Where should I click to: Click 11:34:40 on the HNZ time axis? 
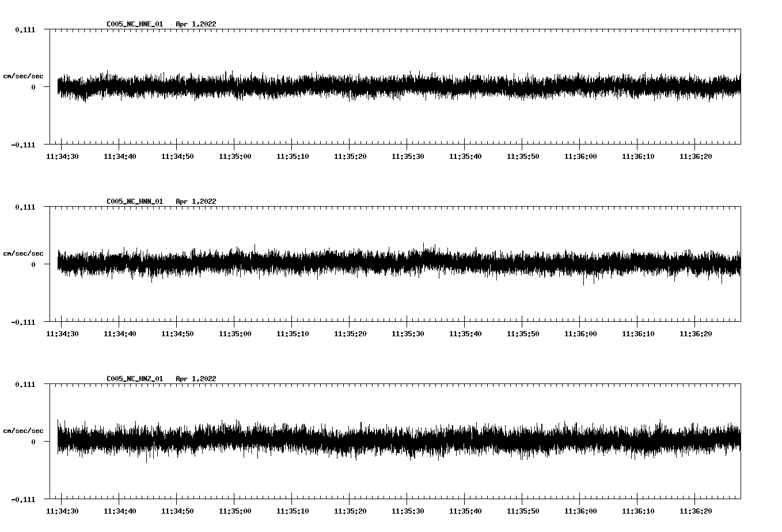(x=120, y=511)
